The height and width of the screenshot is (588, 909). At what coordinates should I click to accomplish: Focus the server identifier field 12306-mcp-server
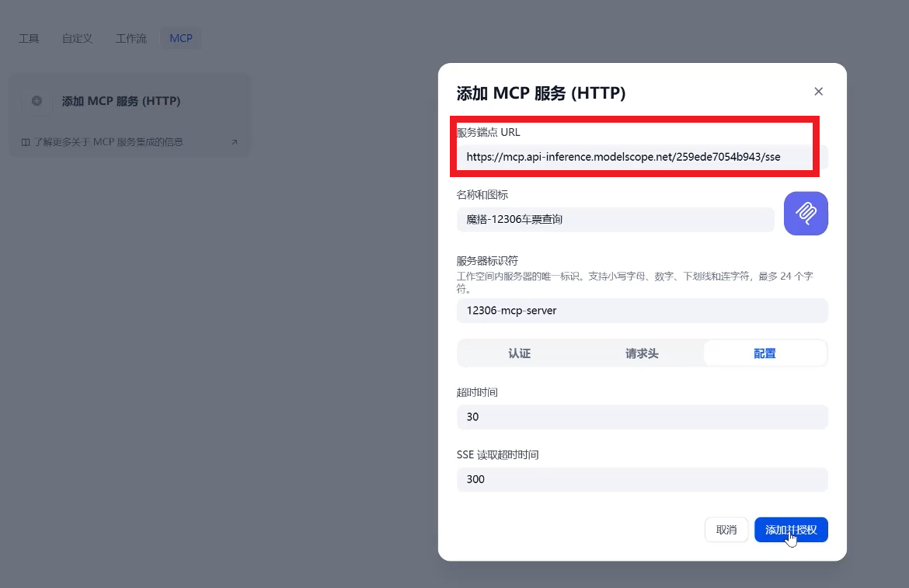pyautogui.click(x=643, y=311)
